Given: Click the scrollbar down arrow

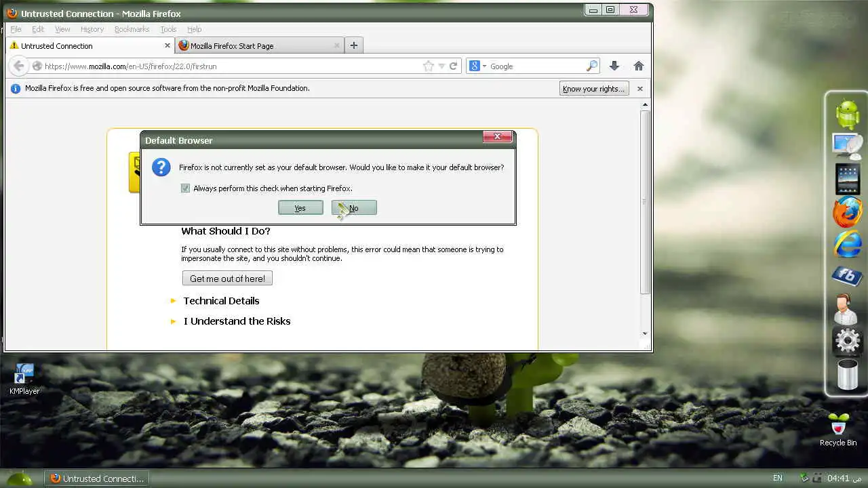Looking at the screenshot, I should point(645,333).
